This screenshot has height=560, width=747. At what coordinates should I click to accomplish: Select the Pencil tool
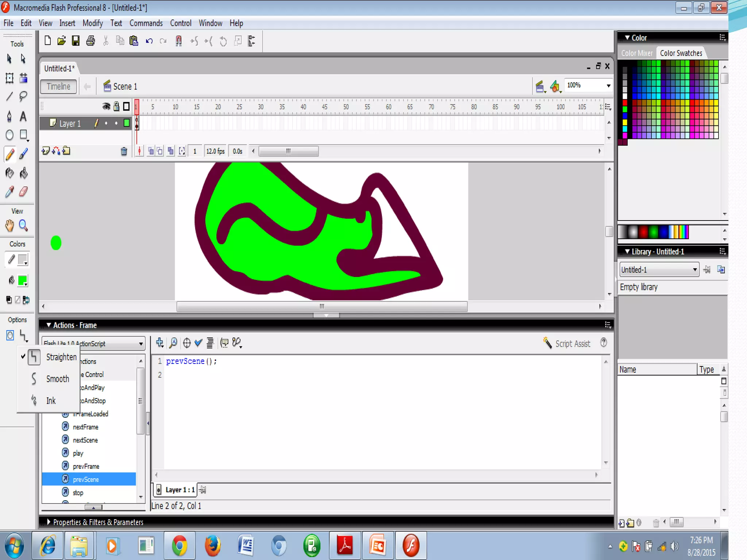click(10, 154)
